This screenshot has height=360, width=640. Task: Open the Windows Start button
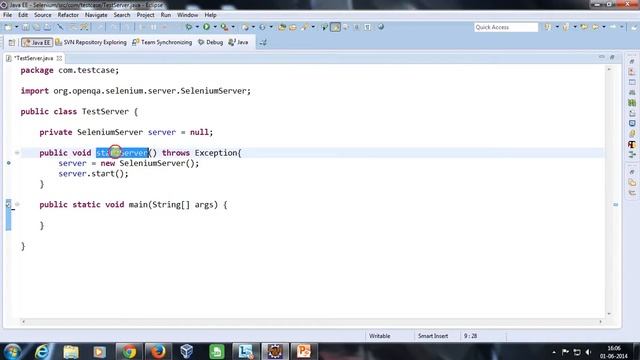(13, 351)
